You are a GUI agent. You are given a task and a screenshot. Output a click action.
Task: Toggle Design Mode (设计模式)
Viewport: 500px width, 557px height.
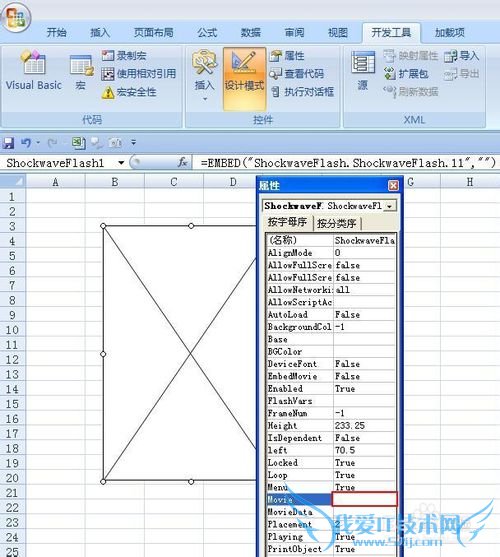244,78
